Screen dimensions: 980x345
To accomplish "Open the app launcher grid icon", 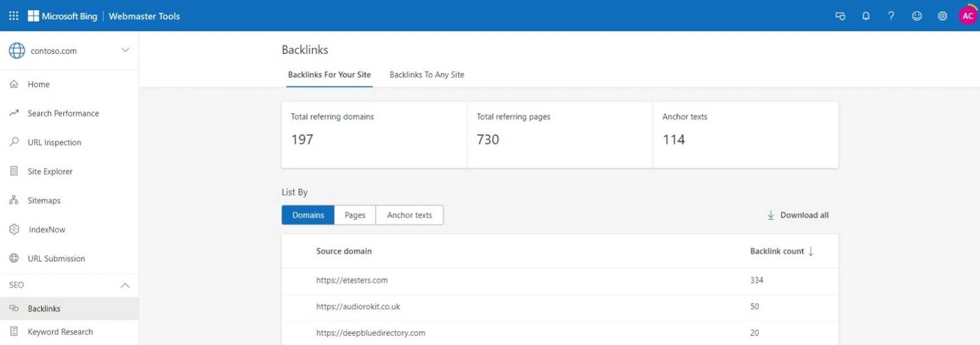I will [13, 16].
